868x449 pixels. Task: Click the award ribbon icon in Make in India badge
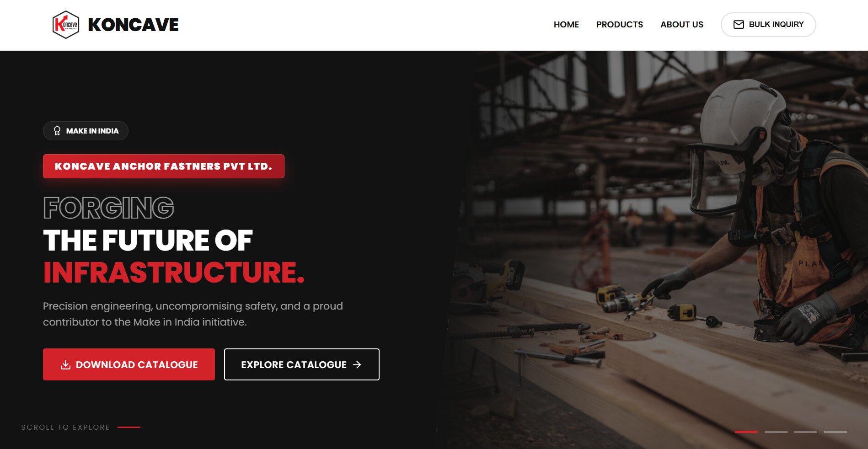[x=57, y=131]
